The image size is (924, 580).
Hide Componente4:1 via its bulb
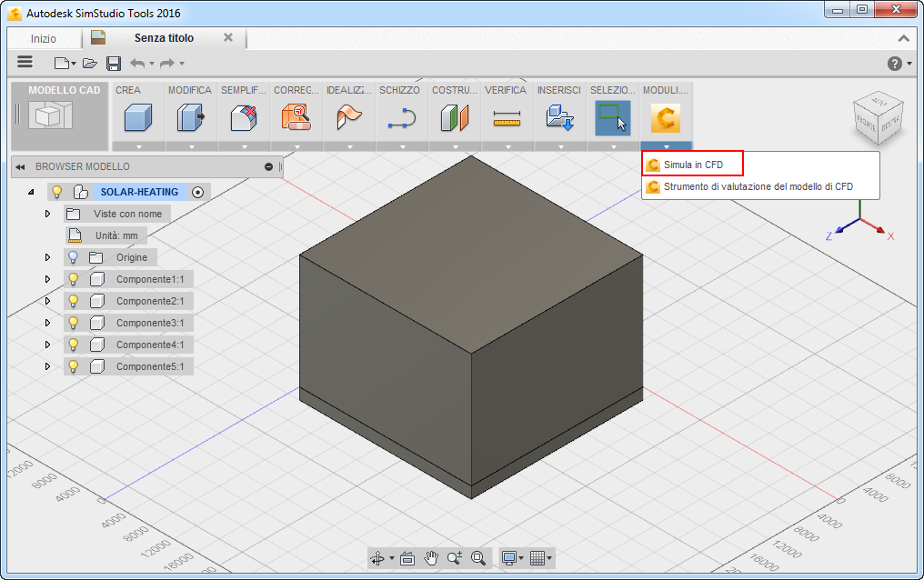click(73, 345)
